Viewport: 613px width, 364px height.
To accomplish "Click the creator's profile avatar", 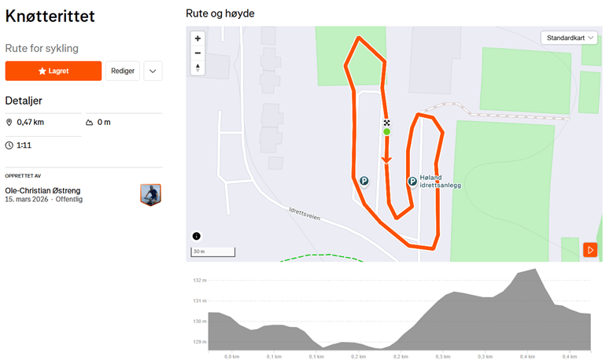I will (x=150, y=194).
